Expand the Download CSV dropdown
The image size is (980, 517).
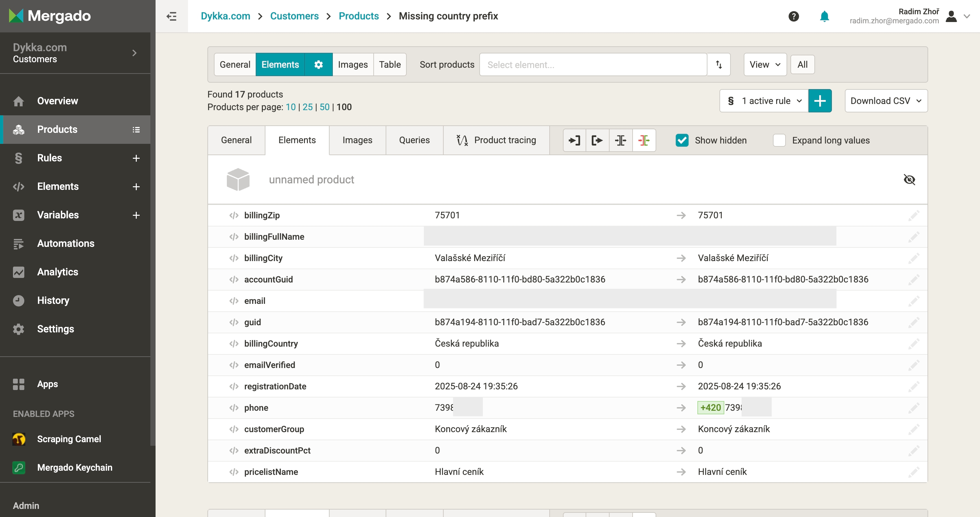click(886, 101)
